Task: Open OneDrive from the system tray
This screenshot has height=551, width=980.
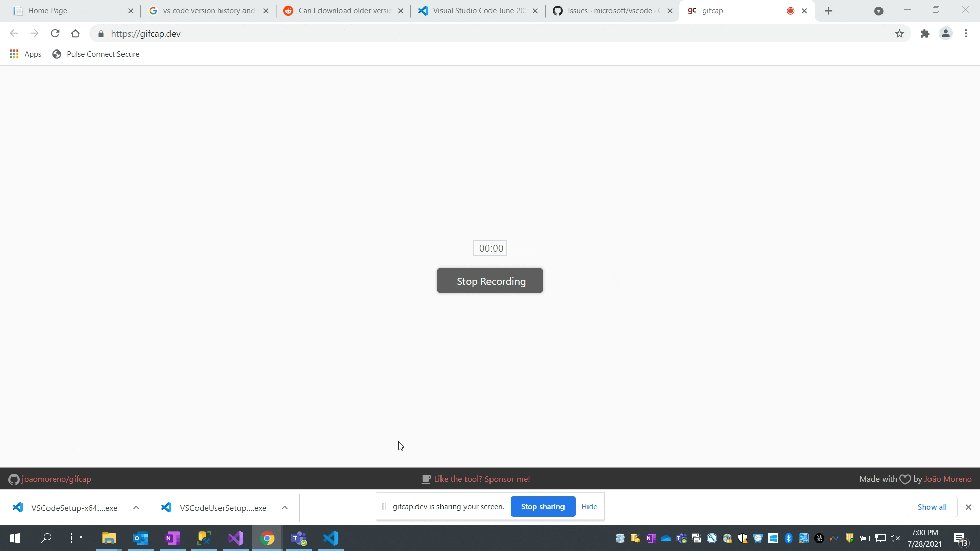Action: click(x=667, y=538)
